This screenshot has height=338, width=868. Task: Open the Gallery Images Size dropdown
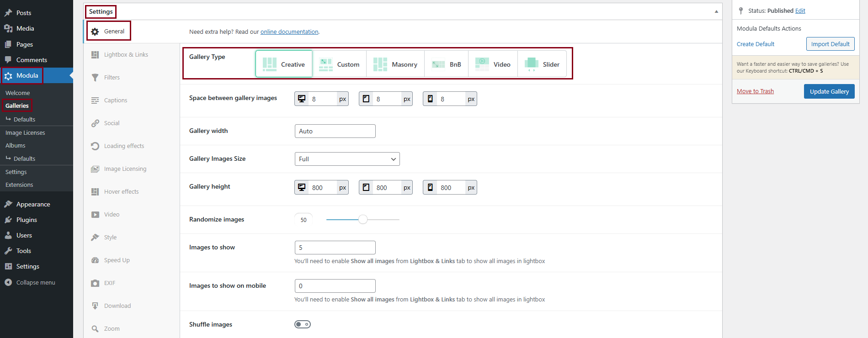[x=347, y=159]
